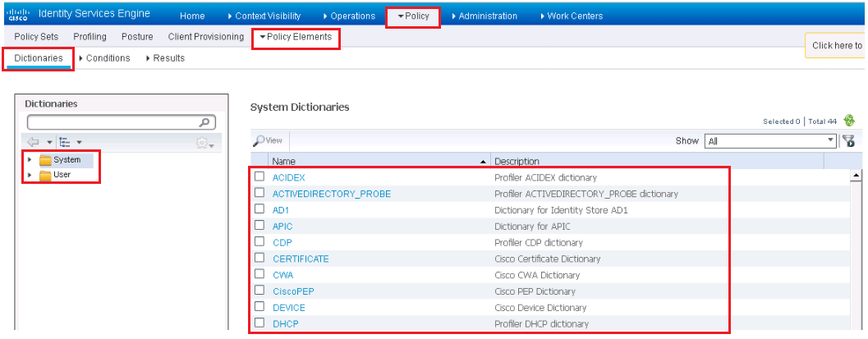The image size is (868, 339).
Task: Open Client Provisioning
Action: 206,37
